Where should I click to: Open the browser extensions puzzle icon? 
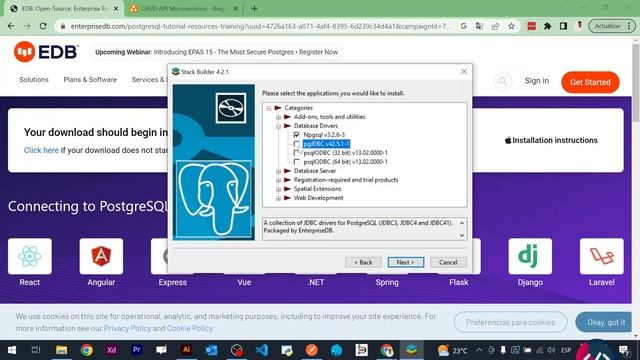pos(547,26)
